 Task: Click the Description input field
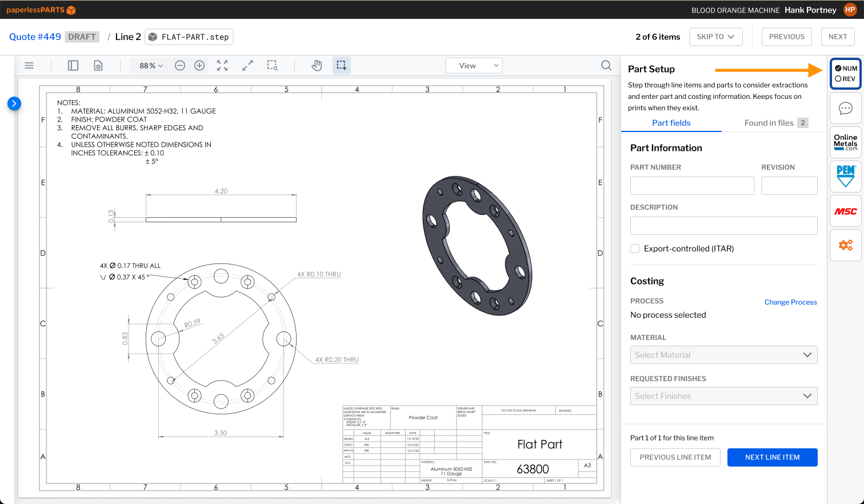724,226
